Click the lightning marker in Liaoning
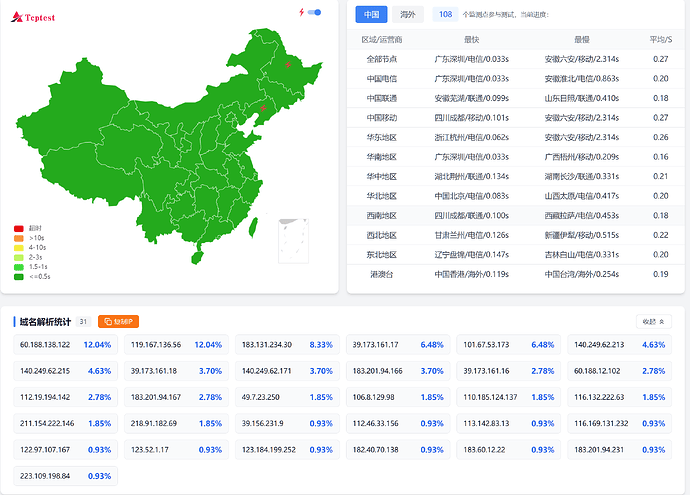 pyautogui.click(x=263, y=108)
